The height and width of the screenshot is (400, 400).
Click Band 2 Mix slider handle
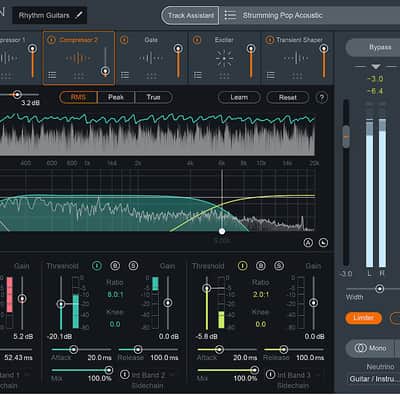109,370
